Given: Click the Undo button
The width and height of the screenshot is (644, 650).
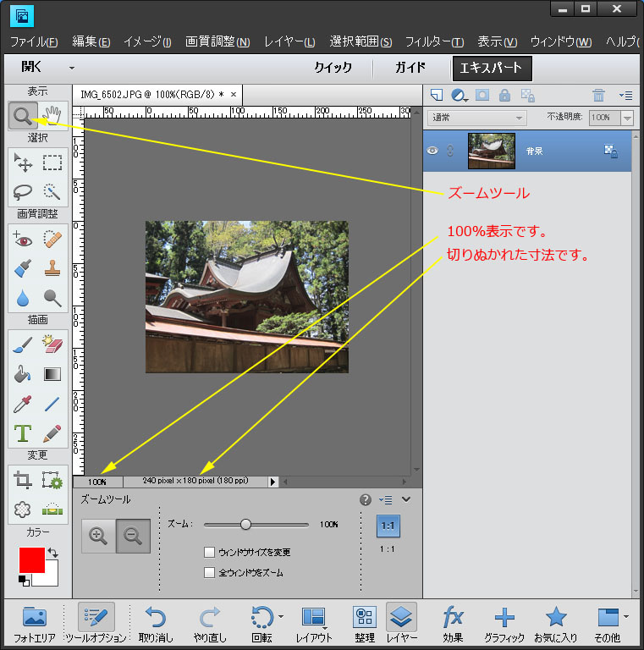Looking at the screenshot, I should tap(156, 624).
